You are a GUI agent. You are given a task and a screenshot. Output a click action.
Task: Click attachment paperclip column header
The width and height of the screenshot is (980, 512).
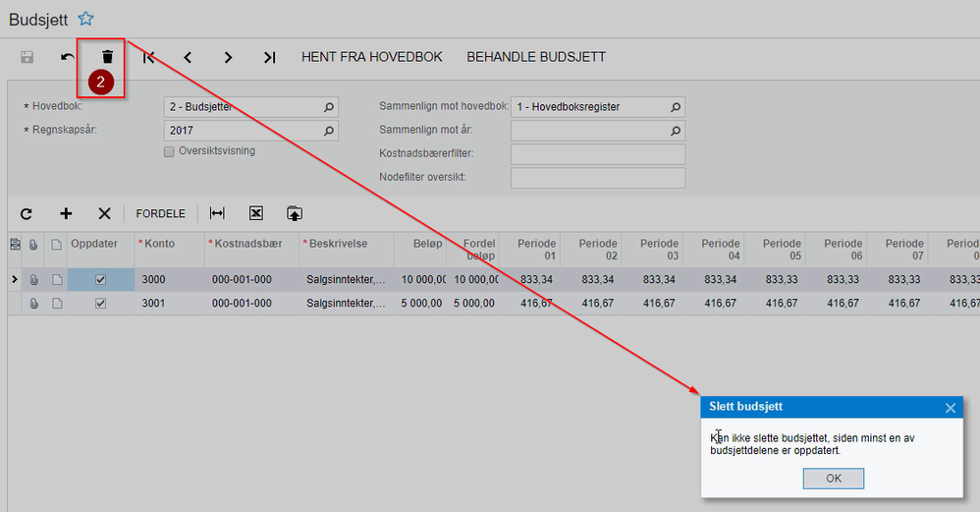[33, 245]
